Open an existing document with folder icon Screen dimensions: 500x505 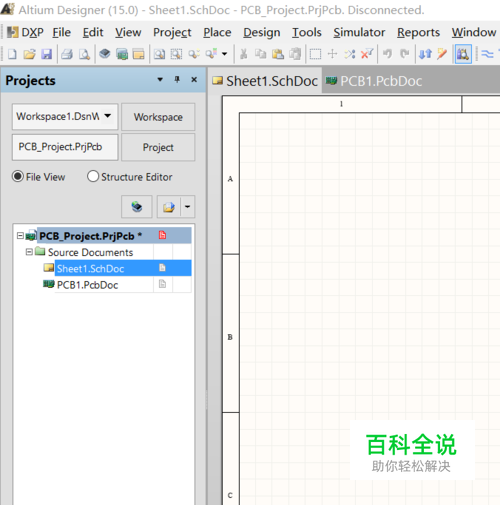[x=29, y=54]
